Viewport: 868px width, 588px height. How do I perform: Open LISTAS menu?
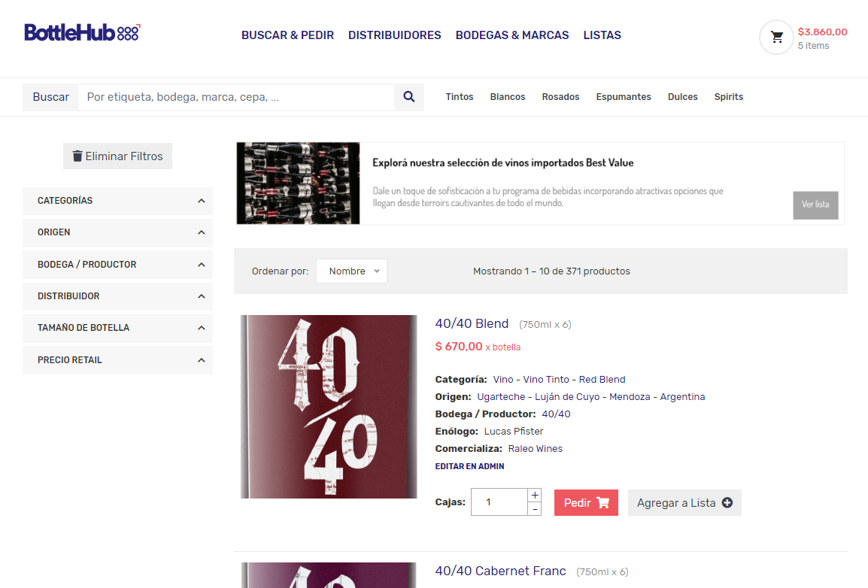tap(602, 35)
